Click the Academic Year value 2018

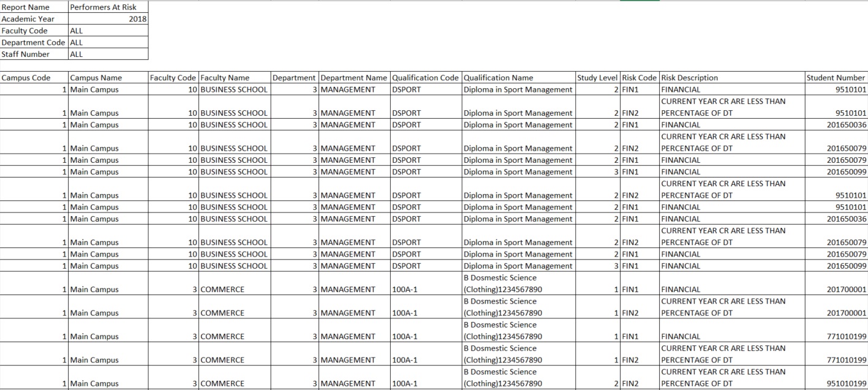pos(108,19)
